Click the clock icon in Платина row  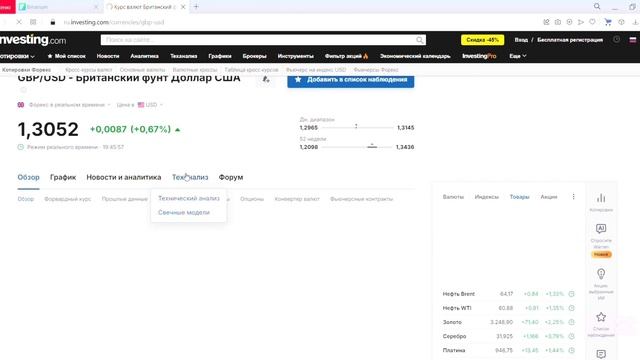tap(571, 350)
